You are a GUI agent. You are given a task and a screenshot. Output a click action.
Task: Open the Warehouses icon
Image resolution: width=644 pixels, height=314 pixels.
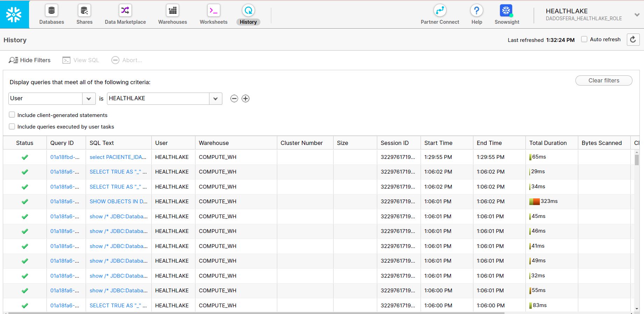pos(173,10)
